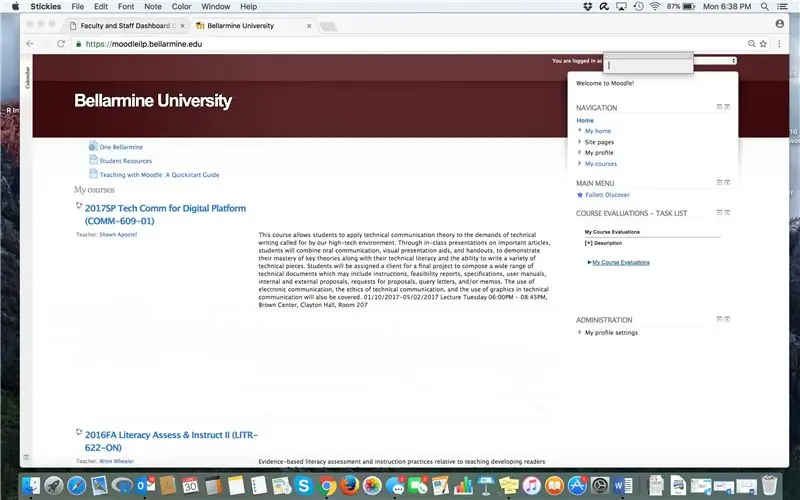Viewport: 800px width, 500px height.
Task: Open the Window menu
Action: (x=215, y=7)
